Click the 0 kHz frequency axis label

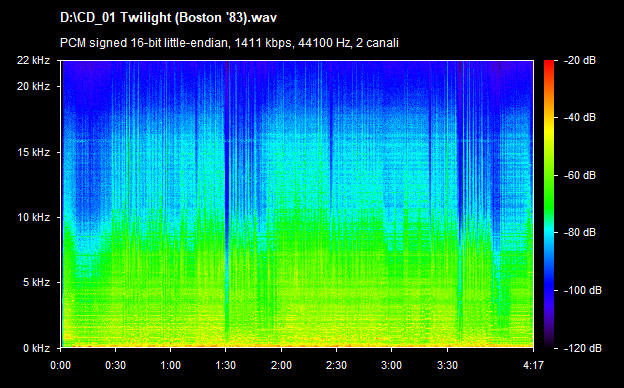tap(36, 348)
